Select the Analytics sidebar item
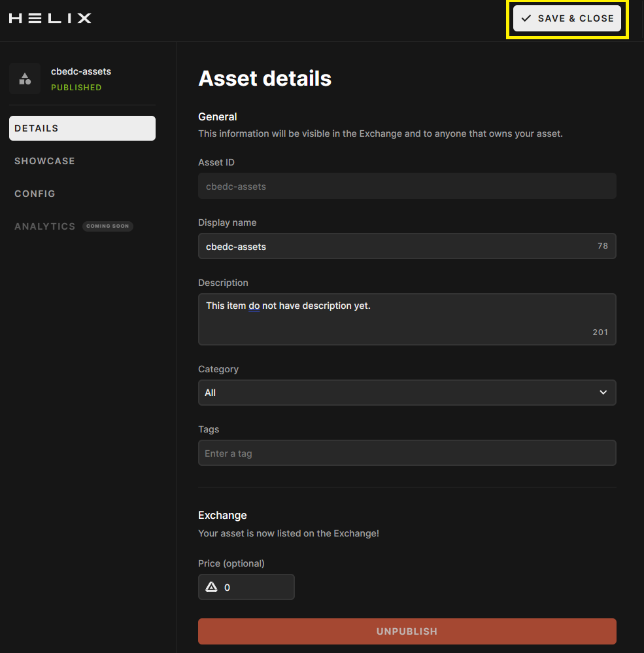644x653 pixels. [45, 226]
